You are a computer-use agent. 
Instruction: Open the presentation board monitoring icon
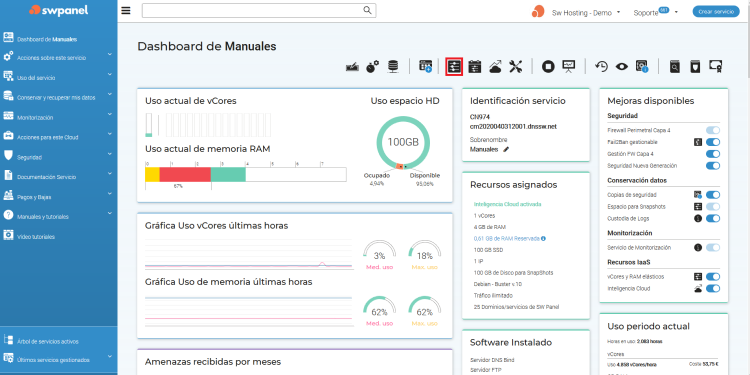(569, 66)
